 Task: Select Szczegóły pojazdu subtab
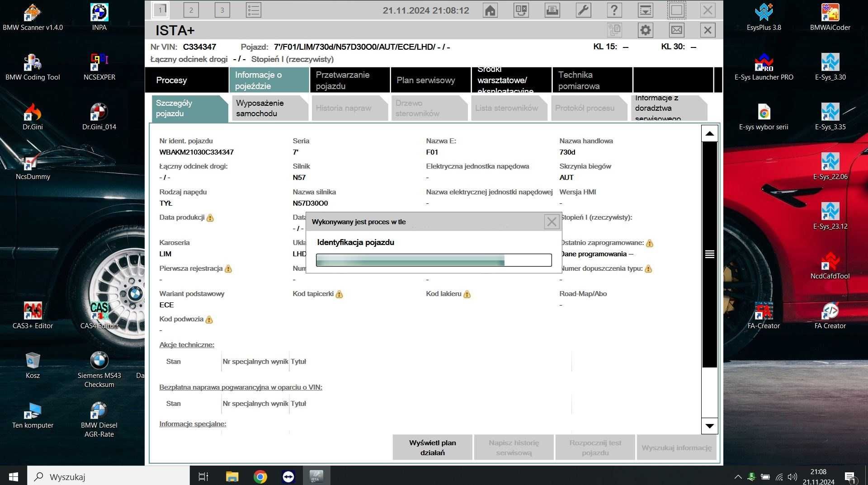[x=190, y=108]
